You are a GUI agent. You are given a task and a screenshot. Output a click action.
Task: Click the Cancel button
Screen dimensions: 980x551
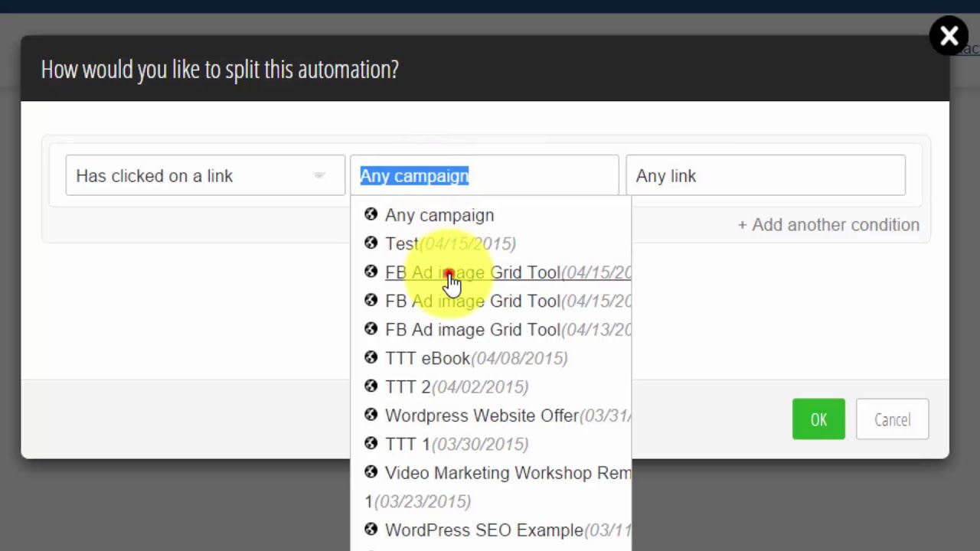click(x=892, y=419)
